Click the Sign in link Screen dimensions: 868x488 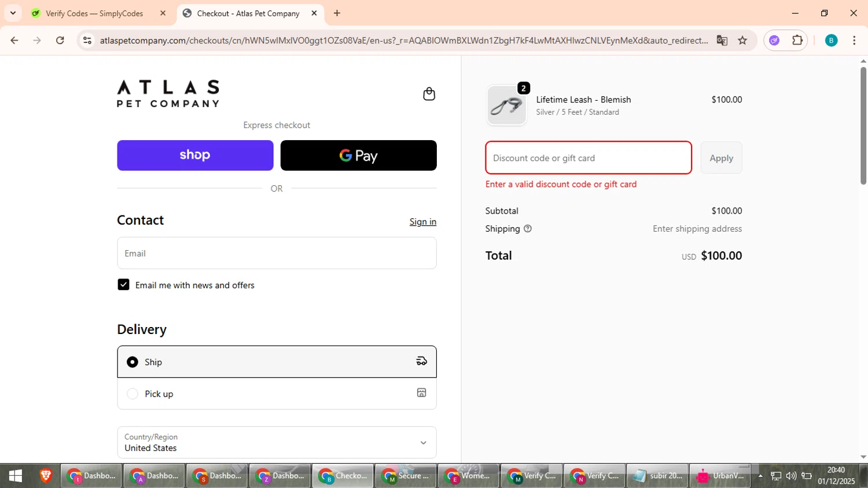pos(423,222)
